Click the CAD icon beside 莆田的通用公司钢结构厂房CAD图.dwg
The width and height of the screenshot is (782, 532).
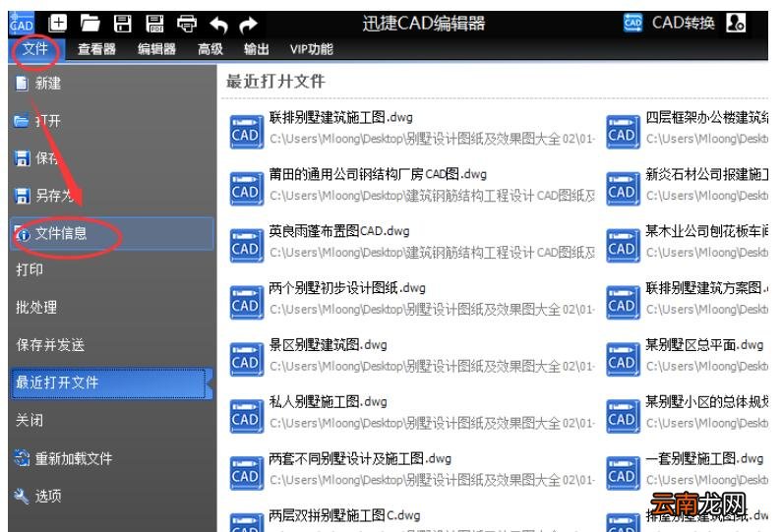(246, 189)
